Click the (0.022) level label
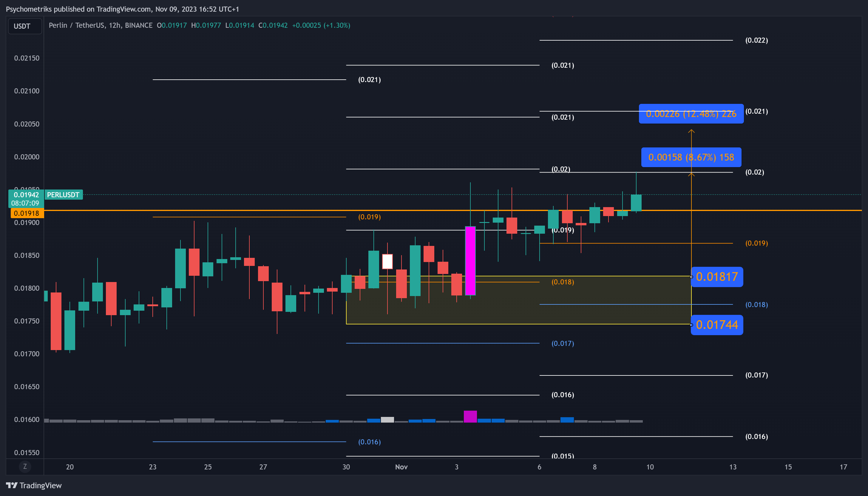 click(756, 40)
